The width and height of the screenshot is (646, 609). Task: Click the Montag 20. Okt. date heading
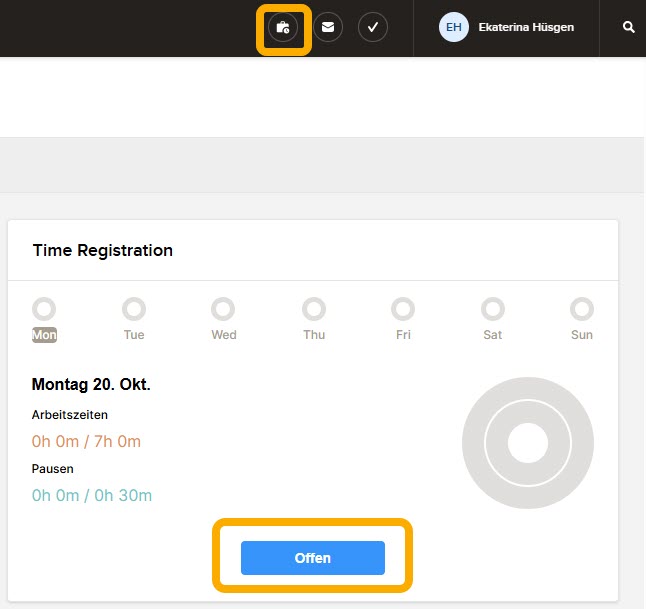[91, 384]
